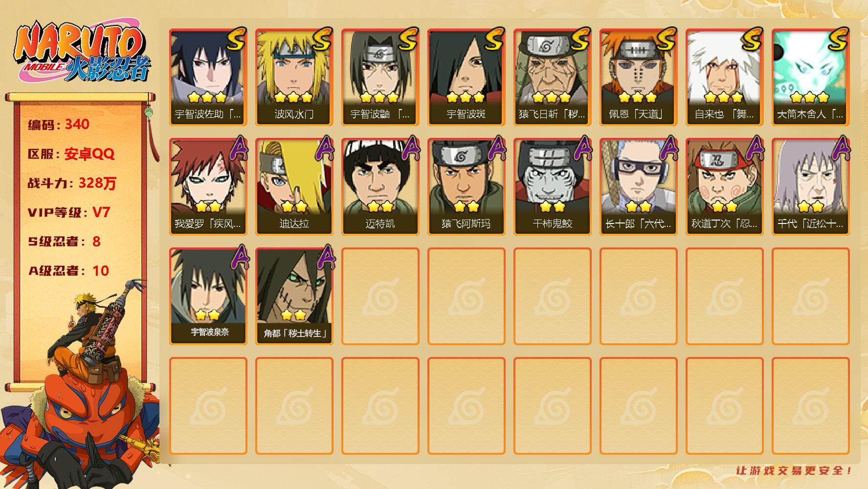Open the 宇智波泉奈 card
Viewport: 868px width, 489px height.
tap(208, 296)
